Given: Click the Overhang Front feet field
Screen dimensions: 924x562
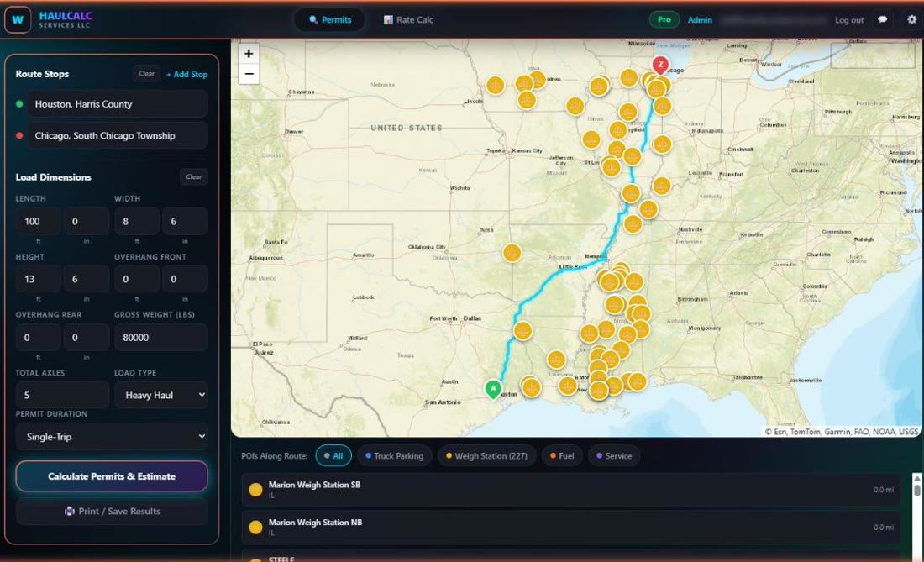Looking at the screenshot, I should click(137, 279).
